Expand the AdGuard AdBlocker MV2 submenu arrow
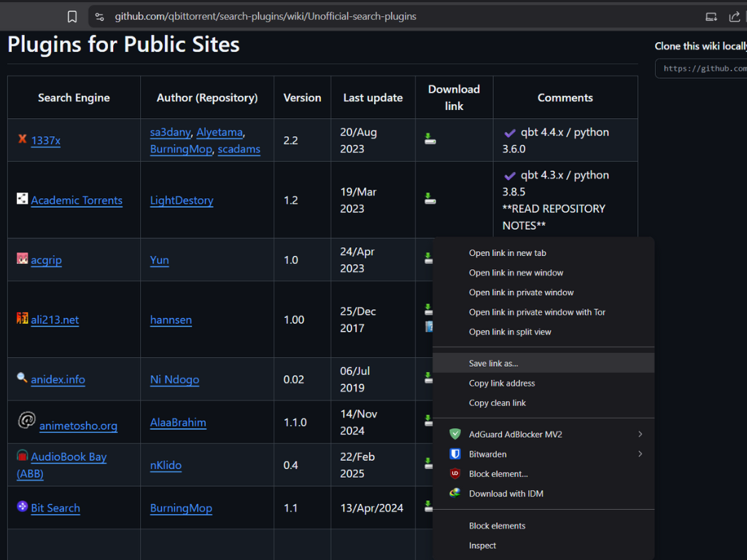 [640, 434]
